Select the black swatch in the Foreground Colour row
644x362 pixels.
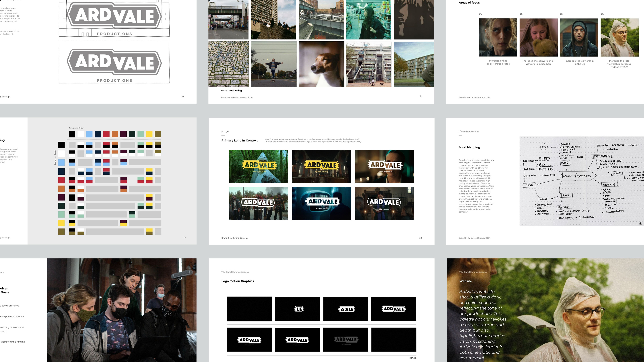click(72, 134)
